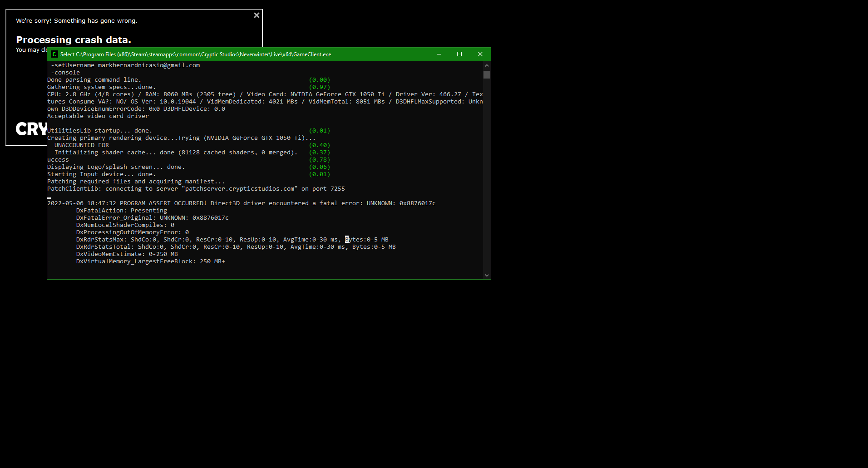868x468 pixels.
Task: Click the CRY logo in crash dialog
Action: pos(31,129)
